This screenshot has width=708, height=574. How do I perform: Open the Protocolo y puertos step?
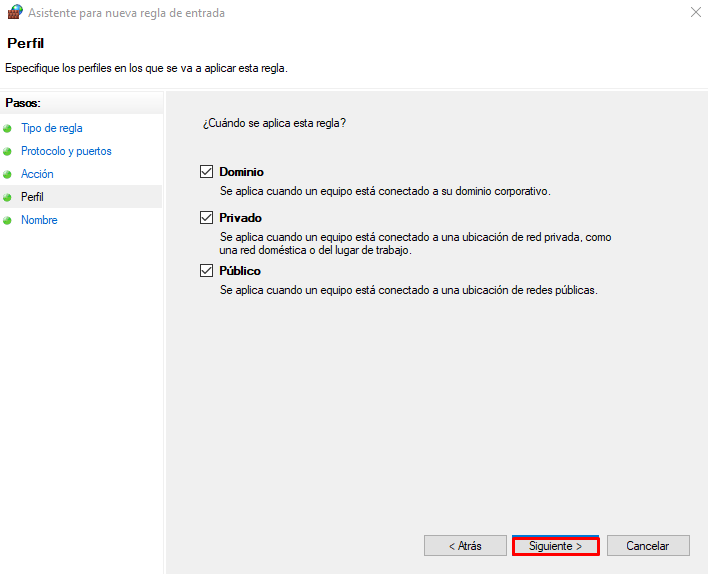pyautogui.click(x=66, y=151)
